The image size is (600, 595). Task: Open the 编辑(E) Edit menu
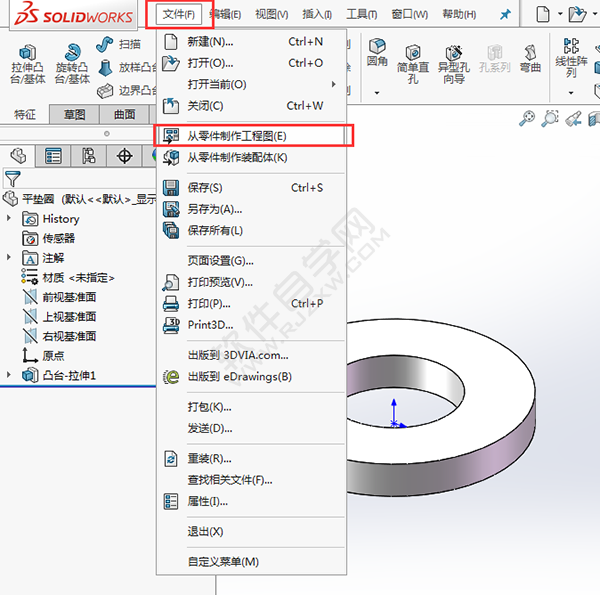click(x=225, y=15)
